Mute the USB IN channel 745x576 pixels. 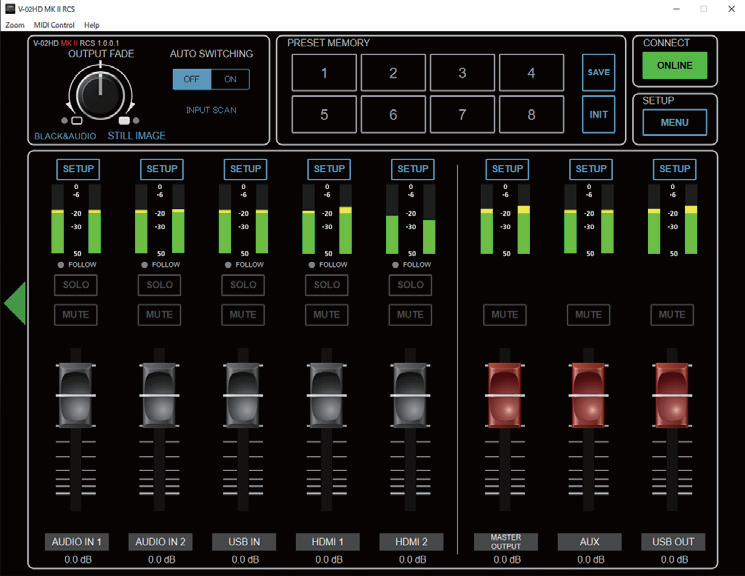[x=243, y=315]
